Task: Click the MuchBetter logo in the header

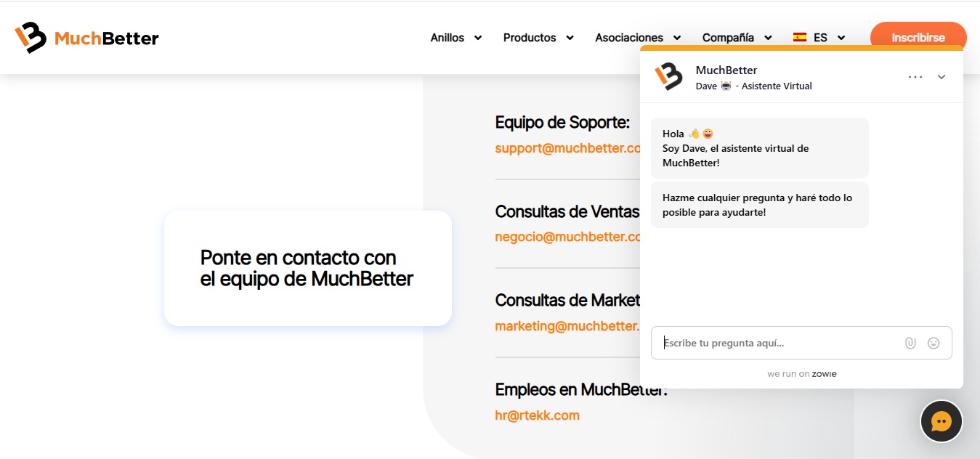Action: [x=86, y=38]
